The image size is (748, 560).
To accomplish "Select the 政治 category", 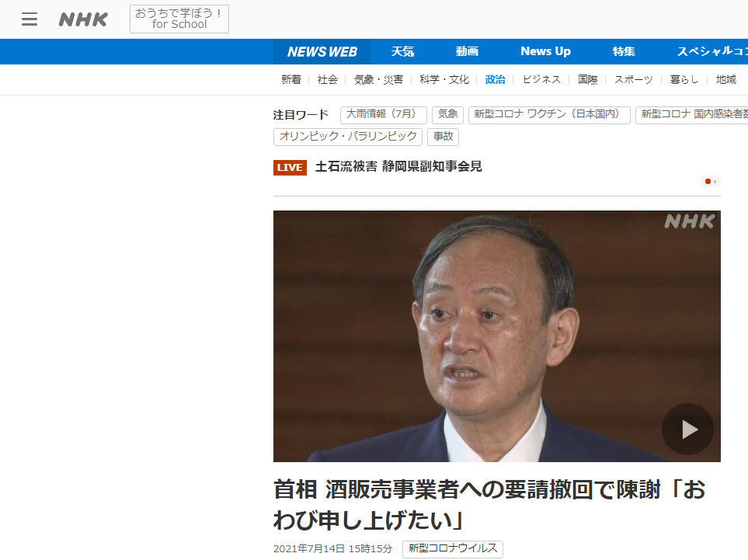I will (495, 80).
